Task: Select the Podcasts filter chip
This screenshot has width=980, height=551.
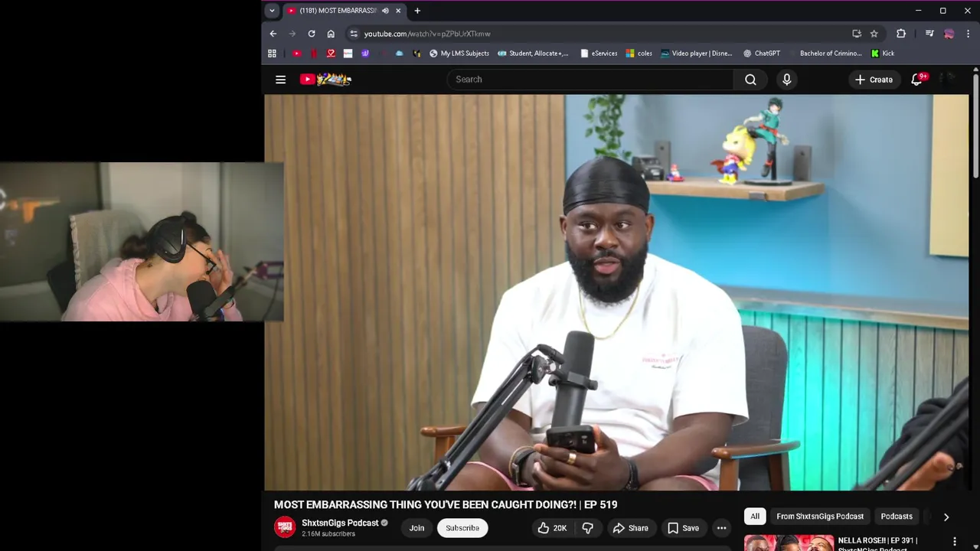Action: click(x=897, y=517)
